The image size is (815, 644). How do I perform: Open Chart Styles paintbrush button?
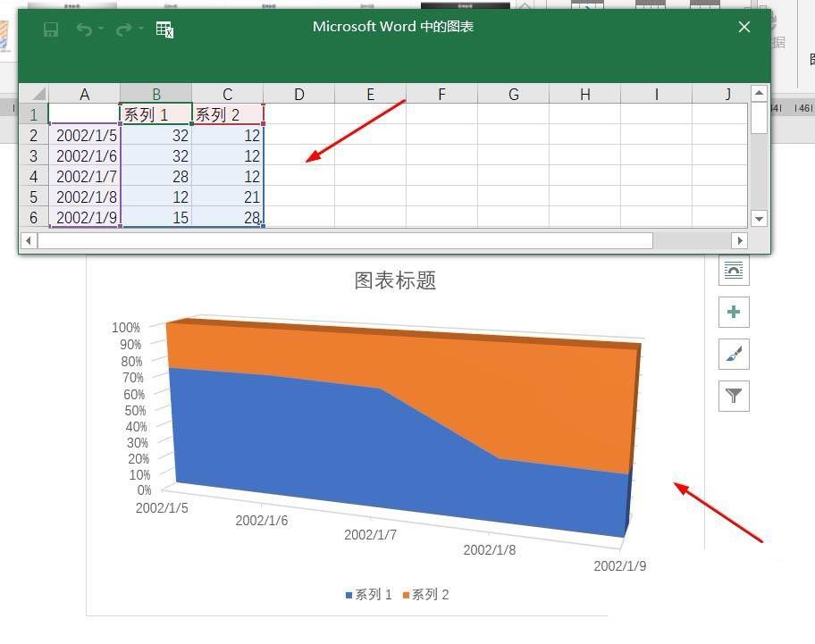click(x=734, y=354)
